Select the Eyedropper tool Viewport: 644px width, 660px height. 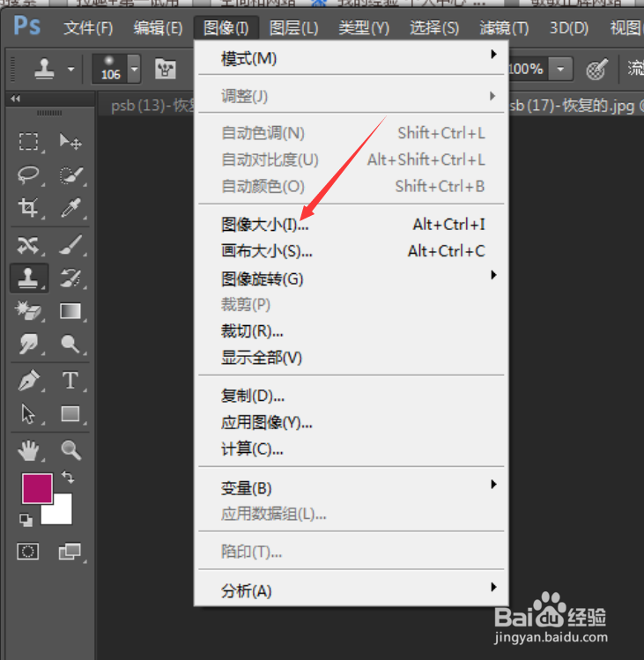pos(70,207)
